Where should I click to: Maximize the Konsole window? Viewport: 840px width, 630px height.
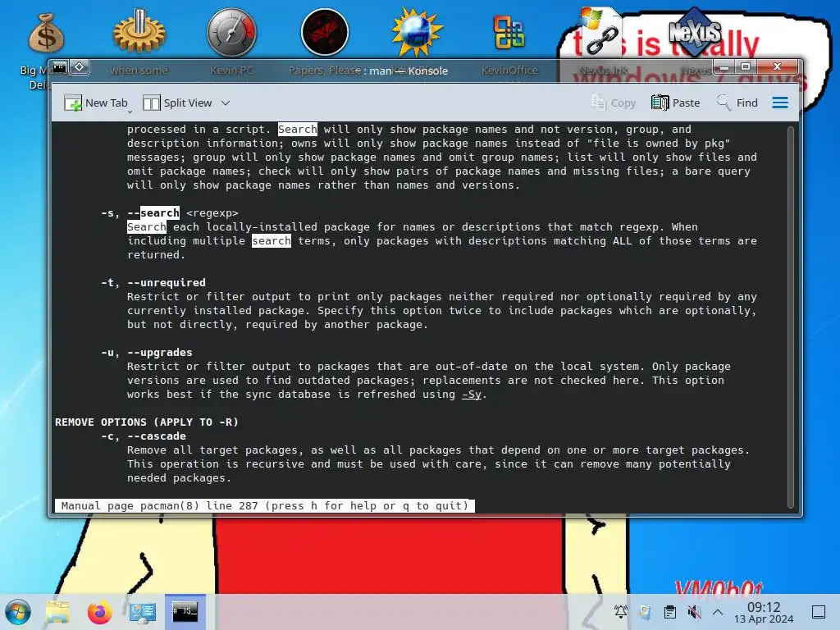click(746, 67)
